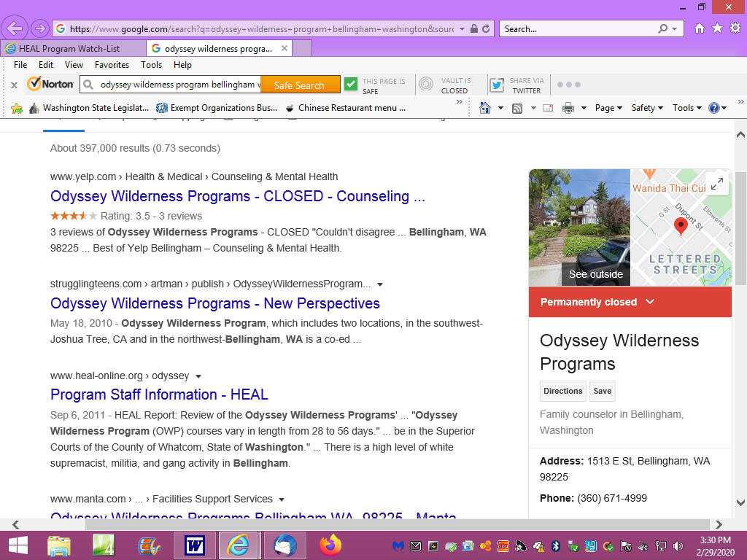This screenshot has width=747, height=560.
Task: Open the Favorites menu
Action: click(112, 65)
